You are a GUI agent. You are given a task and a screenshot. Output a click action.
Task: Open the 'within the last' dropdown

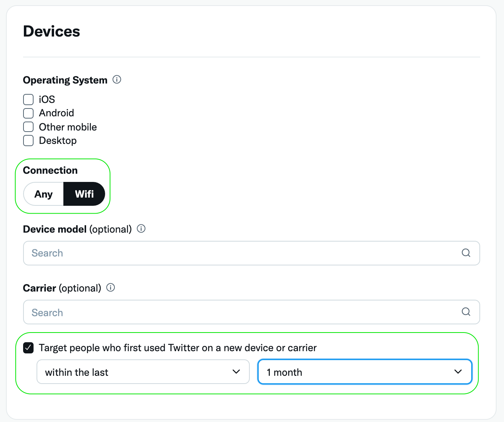pyautogui.click(x=143, y=372)
